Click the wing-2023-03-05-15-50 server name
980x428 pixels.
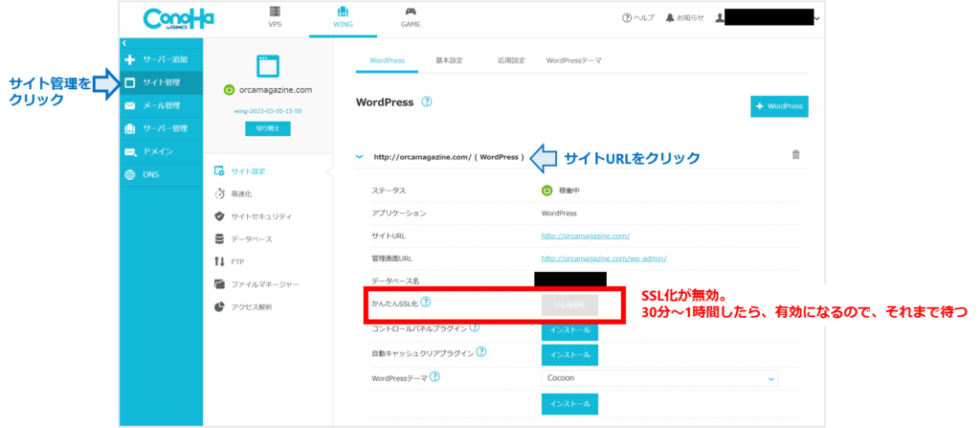(x=268, y=110)
